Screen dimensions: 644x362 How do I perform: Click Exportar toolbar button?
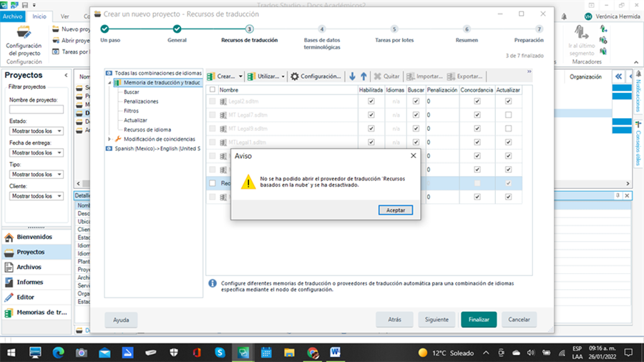point(464,77)
